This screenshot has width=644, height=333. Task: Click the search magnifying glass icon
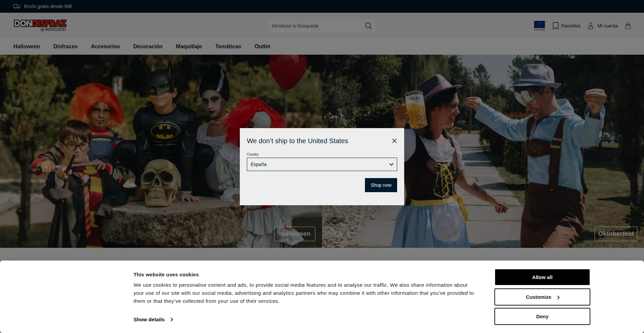point(368,26)
